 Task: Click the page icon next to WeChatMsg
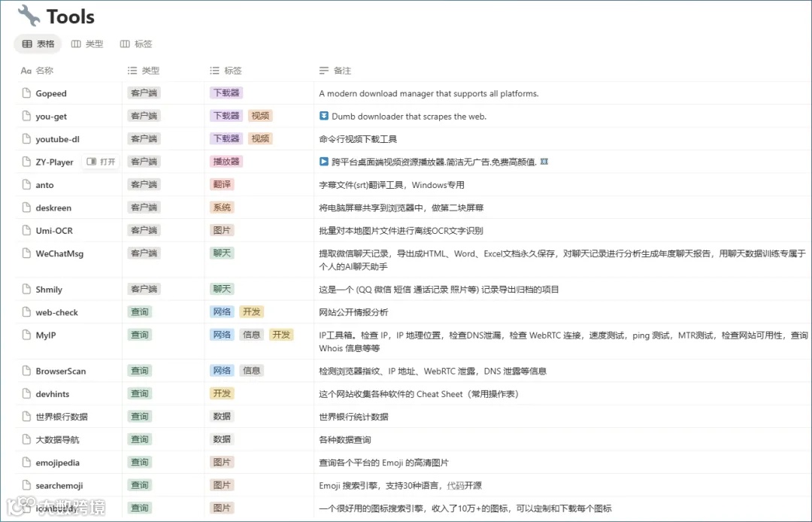pos(28,253)
